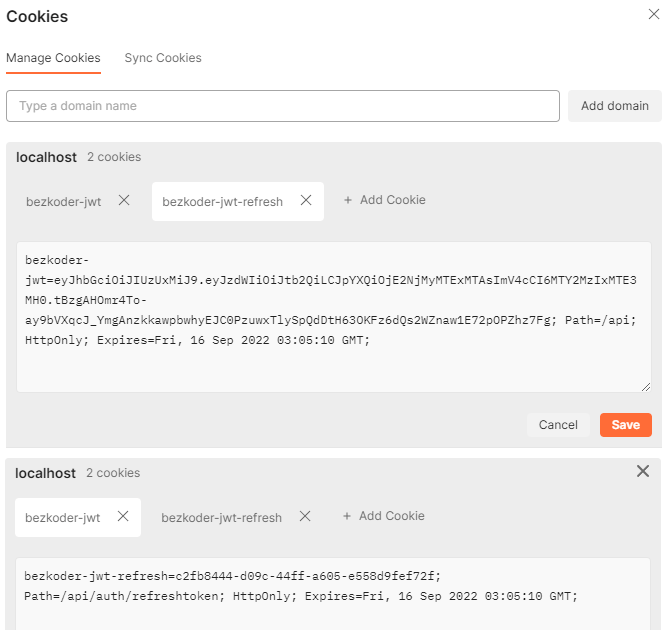
Task: Select bezkoder-jwt cookie in second localhost panel
Action: 63,517
